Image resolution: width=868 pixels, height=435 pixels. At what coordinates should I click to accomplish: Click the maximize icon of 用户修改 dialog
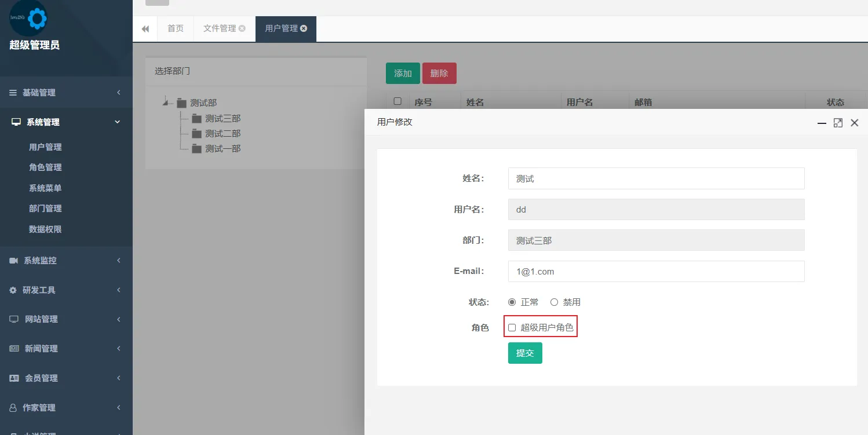838,123
